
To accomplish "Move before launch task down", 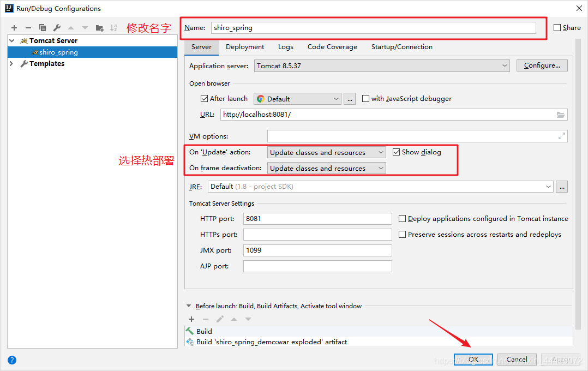I will pyautogui.click(x=248, y=319).
